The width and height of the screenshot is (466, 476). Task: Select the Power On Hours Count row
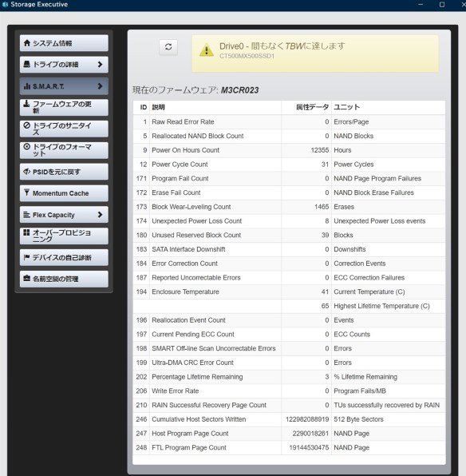289,150
